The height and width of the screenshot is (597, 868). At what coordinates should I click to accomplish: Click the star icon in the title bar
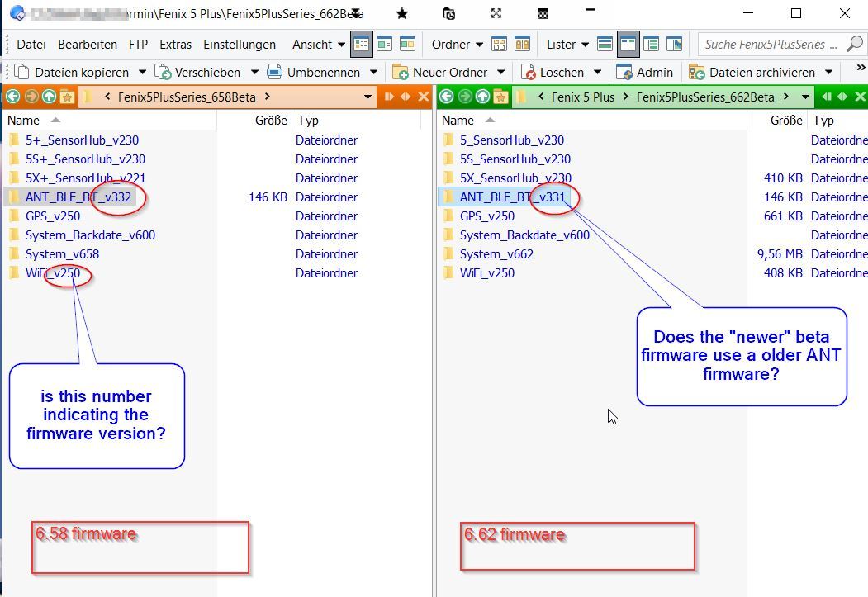pos(402,13)
